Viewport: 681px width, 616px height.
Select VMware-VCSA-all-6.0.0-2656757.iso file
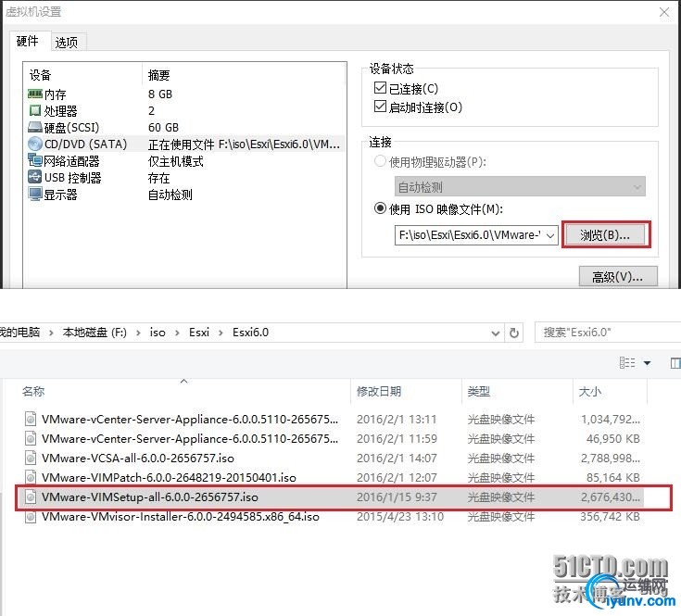point(330,458)
